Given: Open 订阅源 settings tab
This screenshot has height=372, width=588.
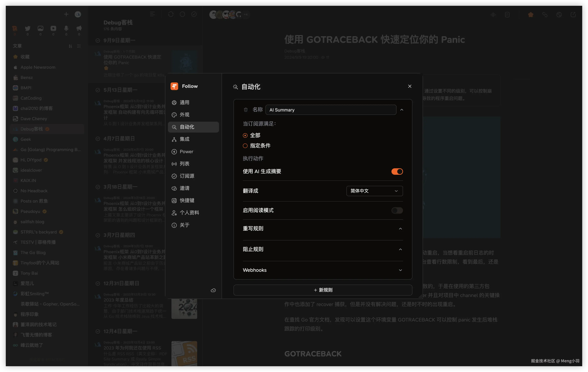Looking at the screenshot, I should point(193,176).
